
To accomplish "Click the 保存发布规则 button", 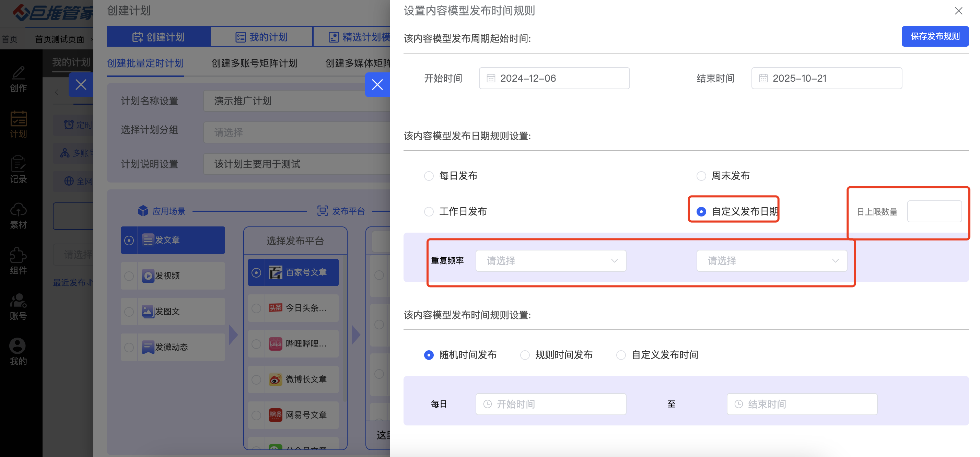I will [934, 36].
